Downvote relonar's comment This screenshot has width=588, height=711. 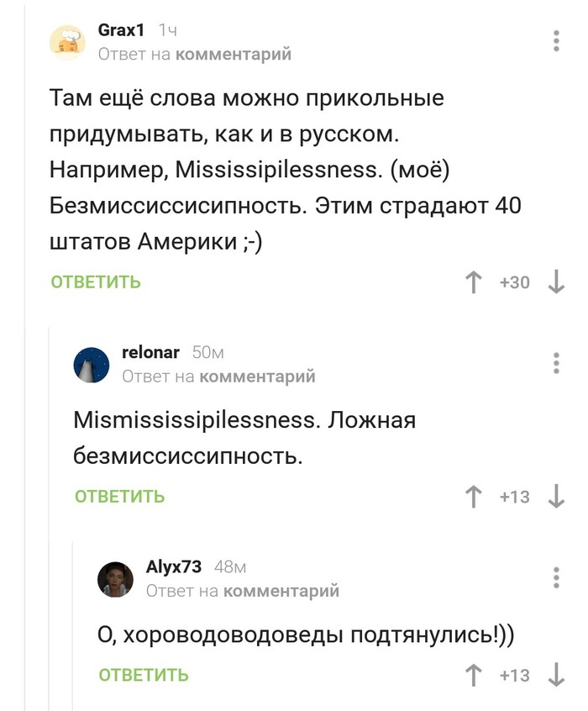[x=556, y=497]
